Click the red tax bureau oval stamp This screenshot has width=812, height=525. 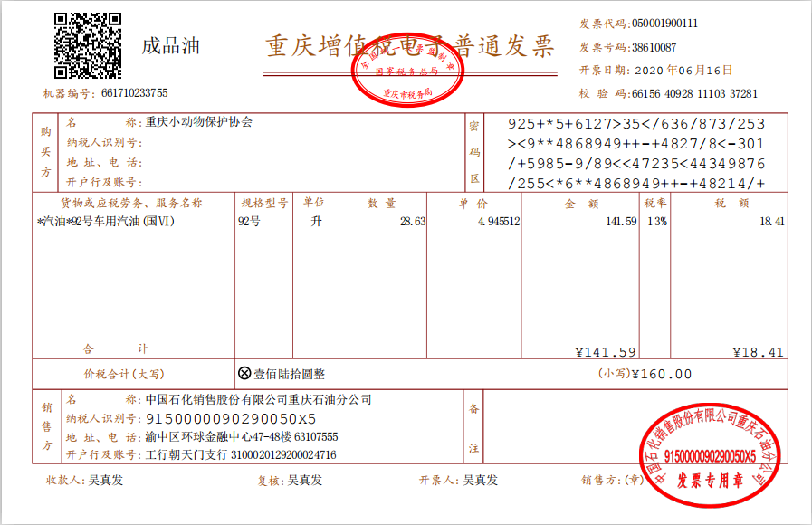coord(407,70)
